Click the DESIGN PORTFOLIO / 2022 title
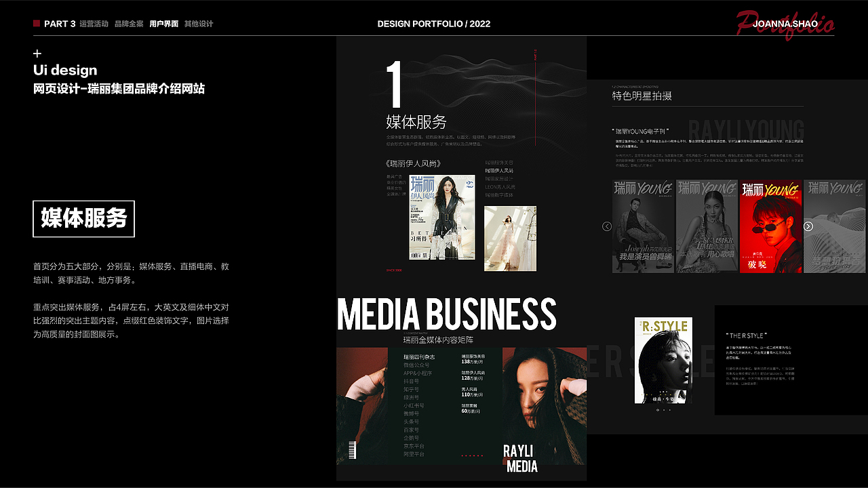The width and height of the screenshot is (868, 488). point(434,24)
